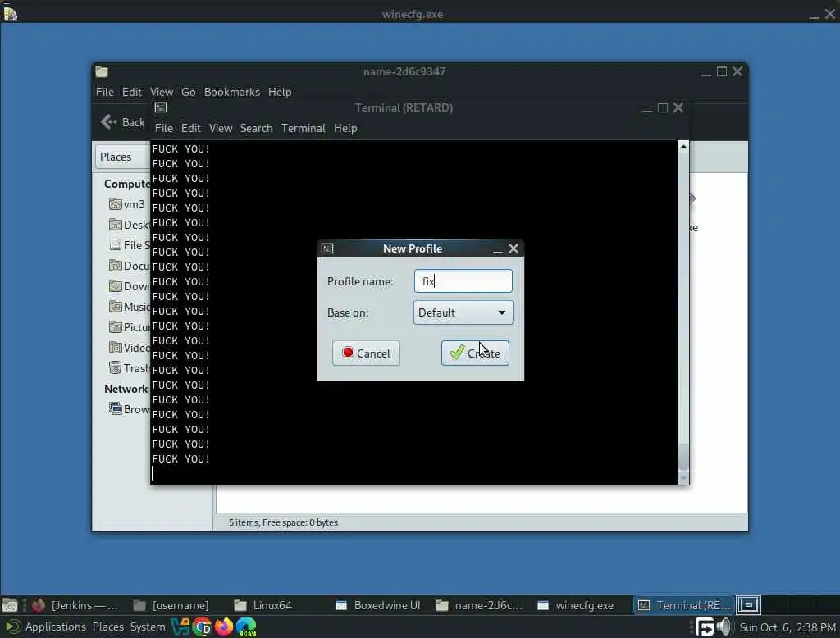Open the System menu in bottom panel
The width and height of the screenshot is (840, 638).
[148, 627]
